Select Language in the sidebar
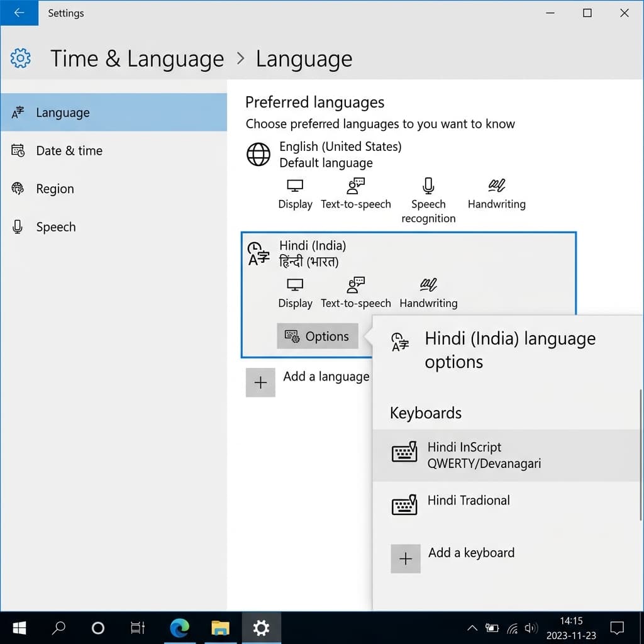 click(x=113, y=112)
